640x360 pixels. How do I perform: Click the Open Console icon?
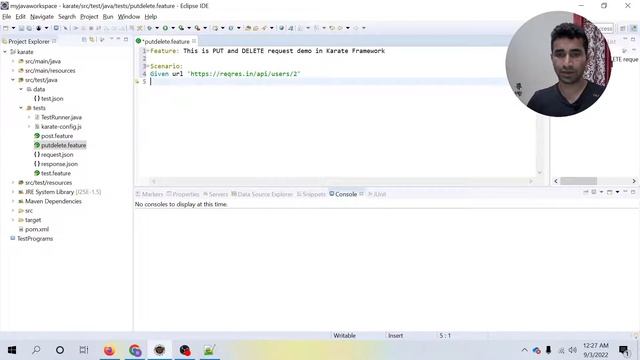609,192
